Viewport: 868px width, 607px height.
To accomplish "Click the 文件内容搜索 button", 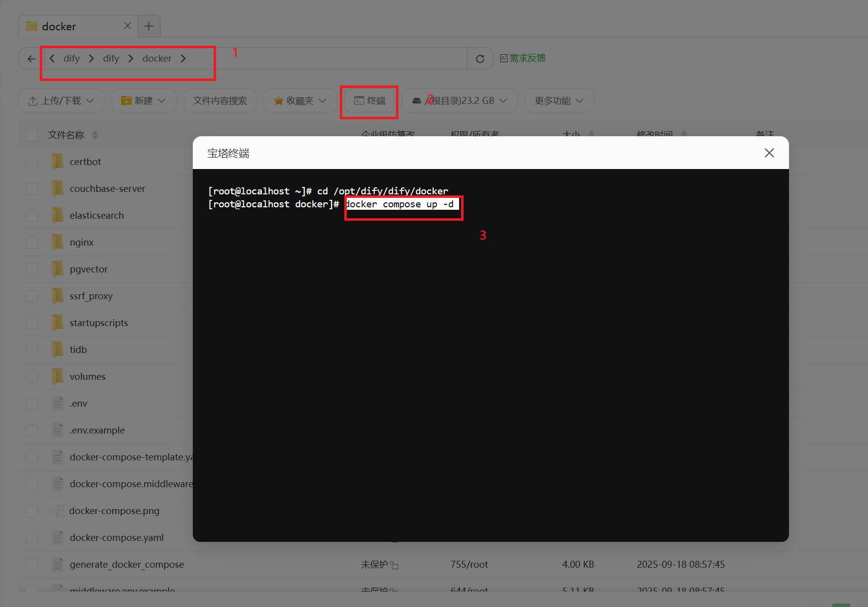I will [220, 100].
